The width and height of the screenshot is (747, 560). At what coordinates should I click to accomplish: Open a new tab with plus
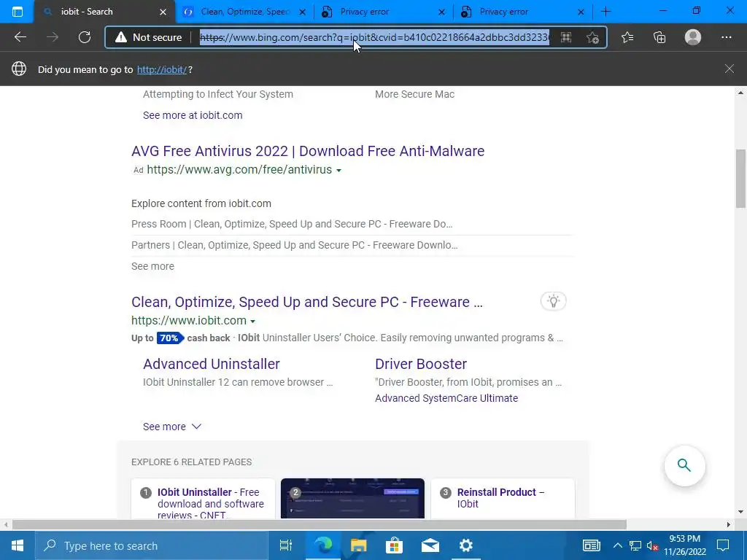pyautogui.click(x=605, y=12)
